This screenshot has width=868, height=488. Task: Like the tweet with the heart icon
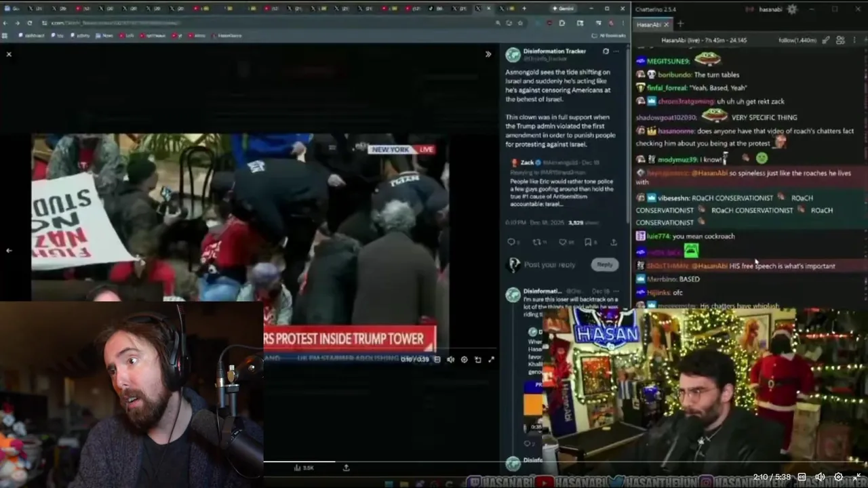pos(562,242)
